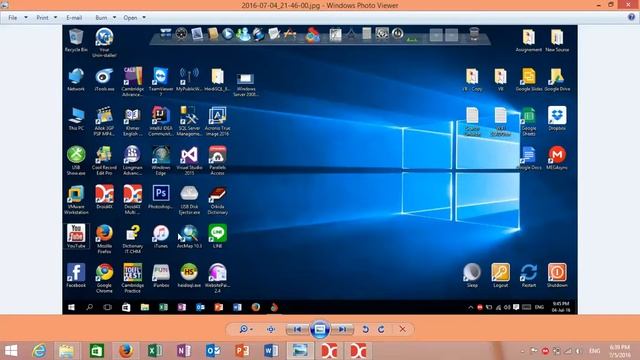Select the Photo Viewer taskbar button

(x=300, y=351)
